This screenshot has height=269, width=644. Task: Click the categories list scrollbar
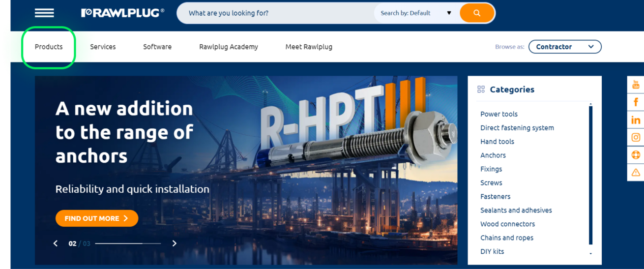tap(590, 175)
